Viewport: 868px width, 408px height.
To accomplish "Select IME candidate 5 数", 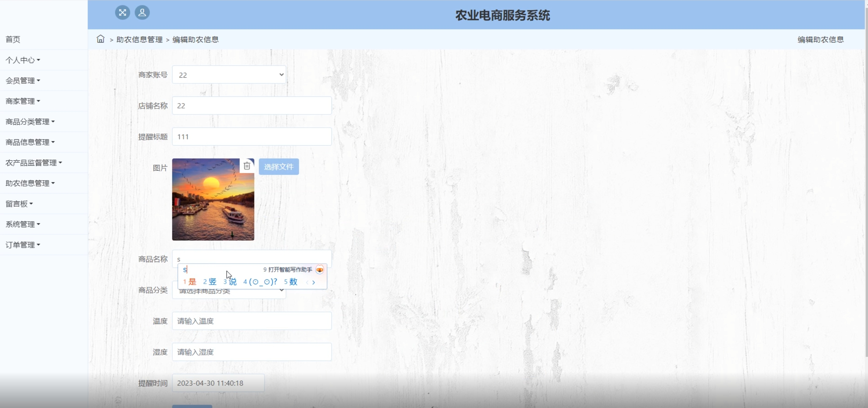I will pyautogui.click(x=291, y=282).
